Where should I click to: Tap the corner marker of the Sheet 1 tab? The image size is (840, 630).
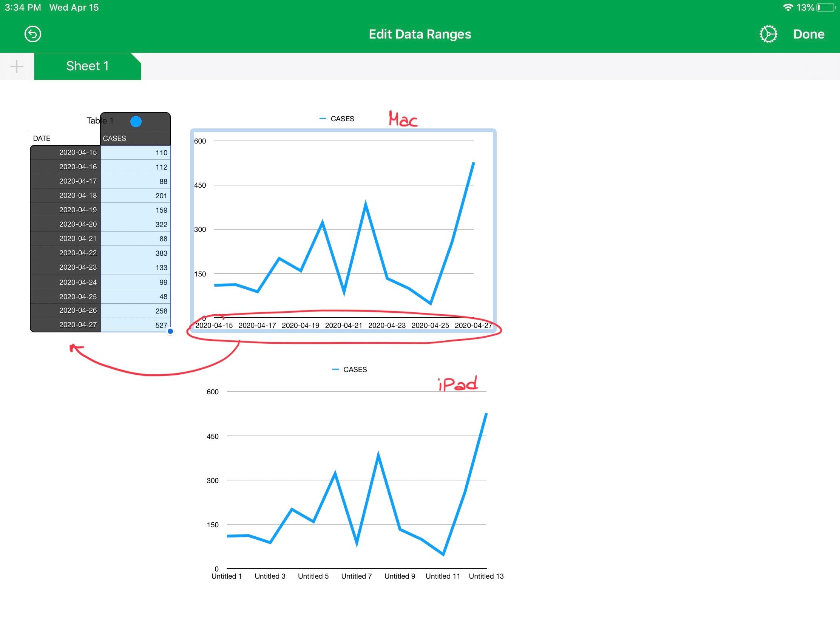[137, 57]
